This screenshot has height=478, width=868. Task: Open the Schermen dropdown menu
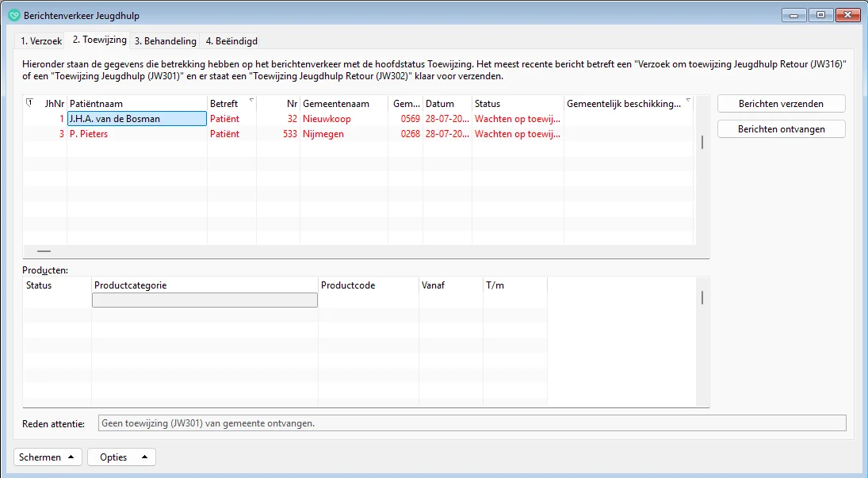(x=48, y=457)
